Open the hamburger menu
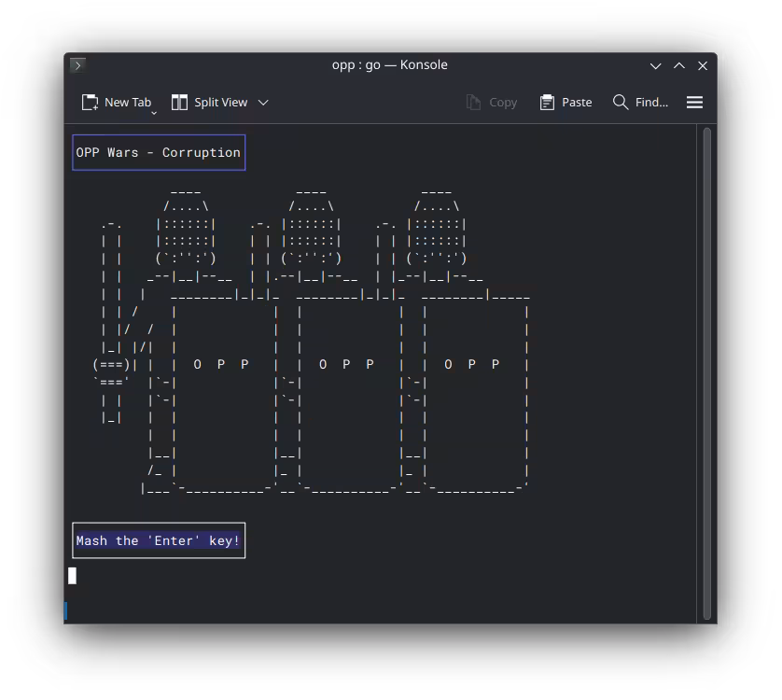The width and height of the screenshot is (782, 700). tap(694, 103)
